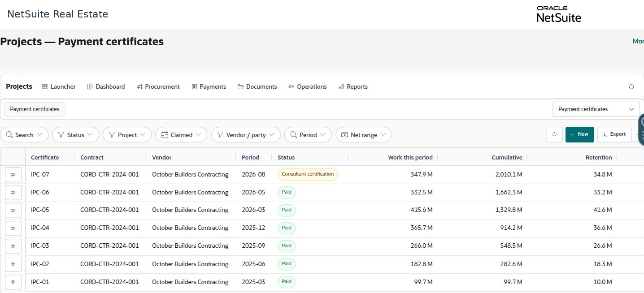Open the Launcher tab
Screen dimensions: 644x293
[x=59, y=86]
